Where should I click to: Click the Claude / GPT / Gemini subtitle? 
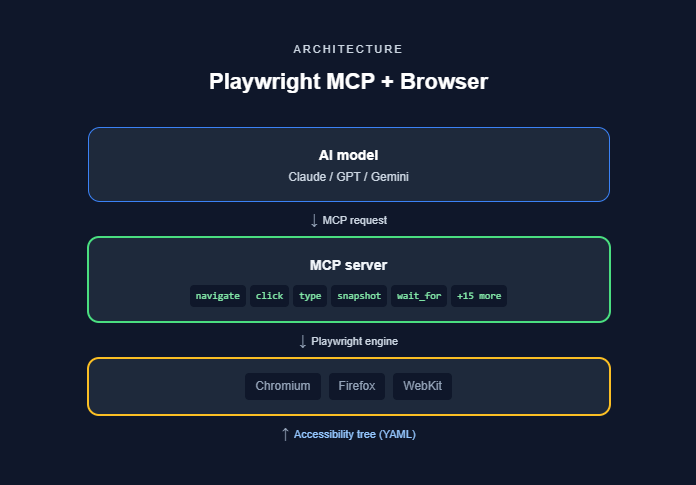point(348,177)
